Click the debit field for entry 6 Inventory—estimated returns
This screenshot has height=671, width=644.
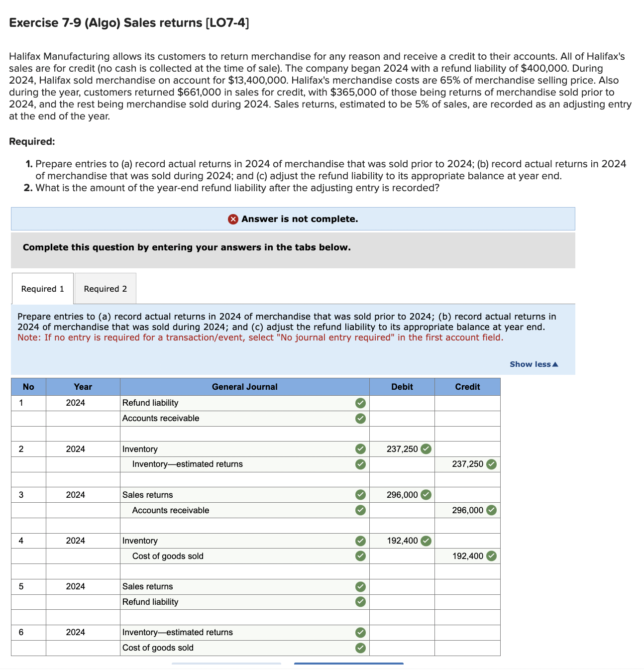point(402,632)
